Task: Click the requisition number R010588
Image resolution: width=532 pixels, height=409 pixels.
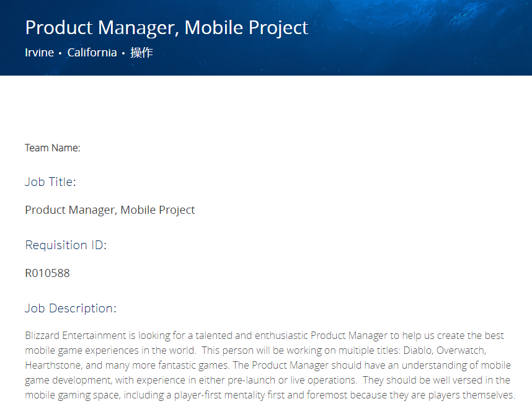Action: pyautogui.click(x=48, y=273)
